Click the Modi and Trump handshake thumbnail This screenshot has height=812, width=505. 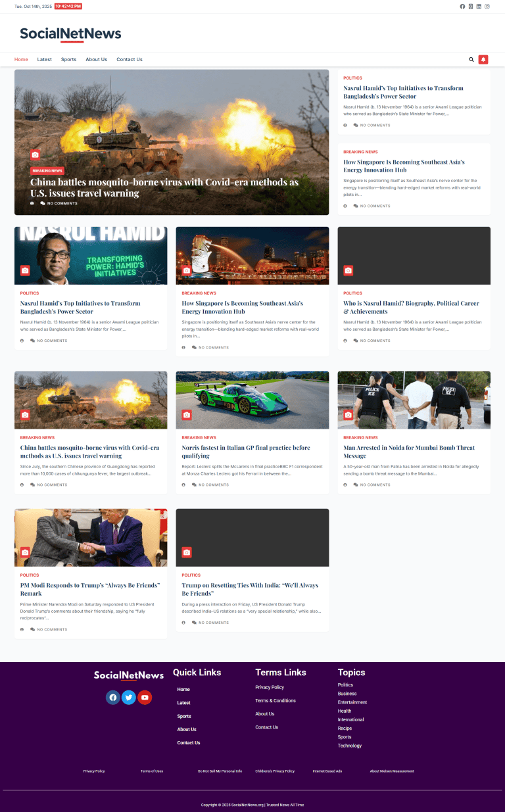tap(91, 537)
